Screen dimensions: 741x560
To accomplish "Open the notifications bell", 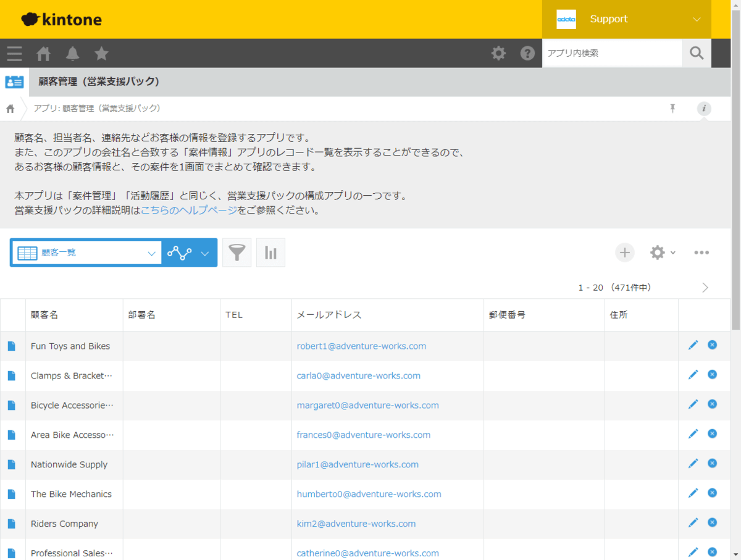I will point(73,54).
